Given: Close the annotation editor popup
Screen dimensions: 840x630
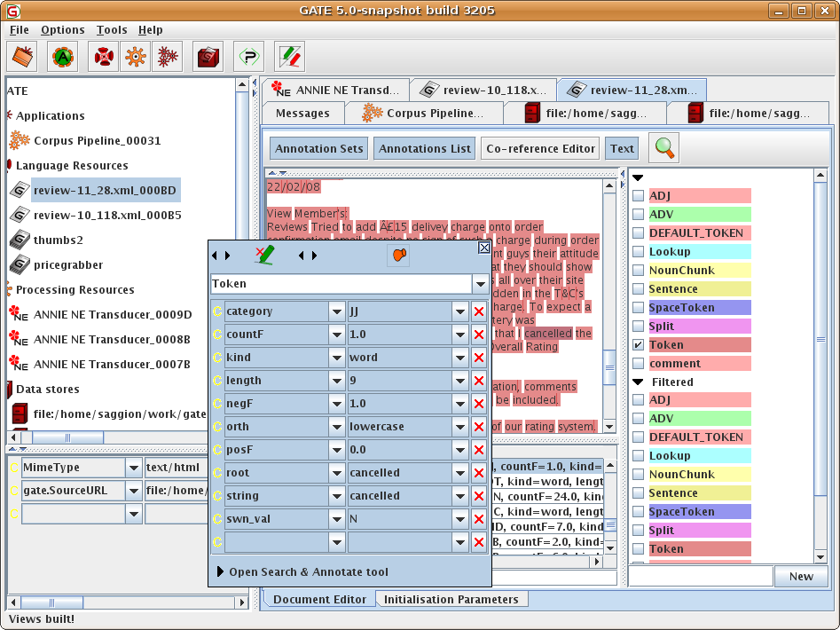Looking at the screenshot, I should pos(483,248).
